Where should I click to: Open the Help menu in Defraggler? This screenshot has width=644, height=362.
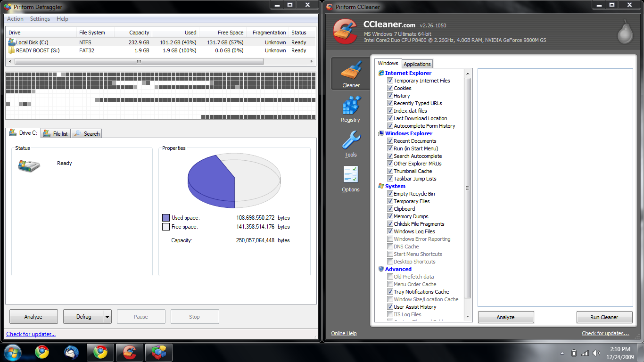click(x=62, y=19)
